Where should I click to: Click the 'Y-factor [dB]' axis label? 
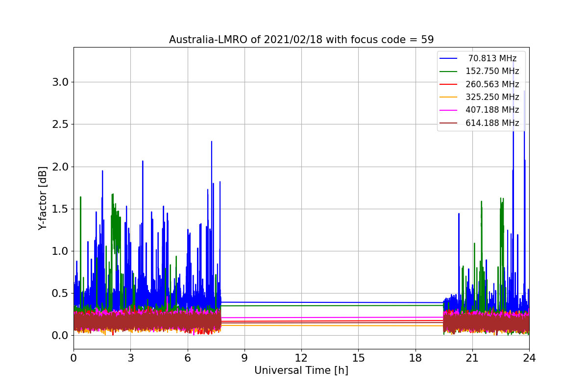[43, 198]
